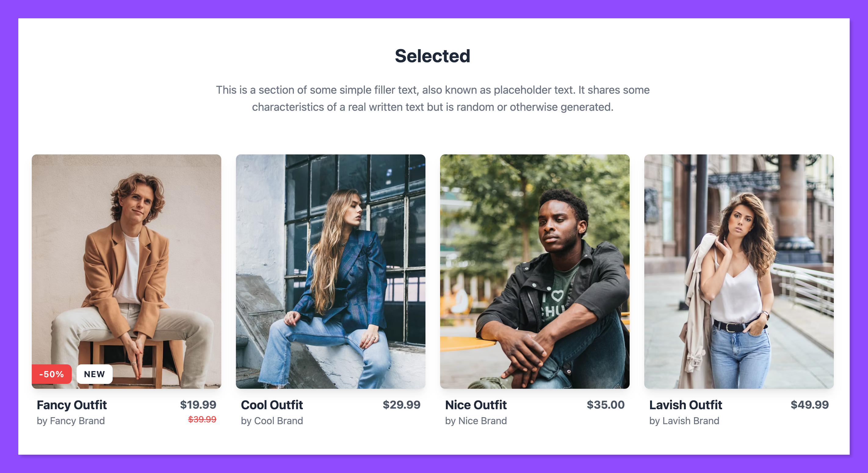Click the $29.99 price for Cool Outfit
This screenshot has width=868, height=473.
click(401, 405)
